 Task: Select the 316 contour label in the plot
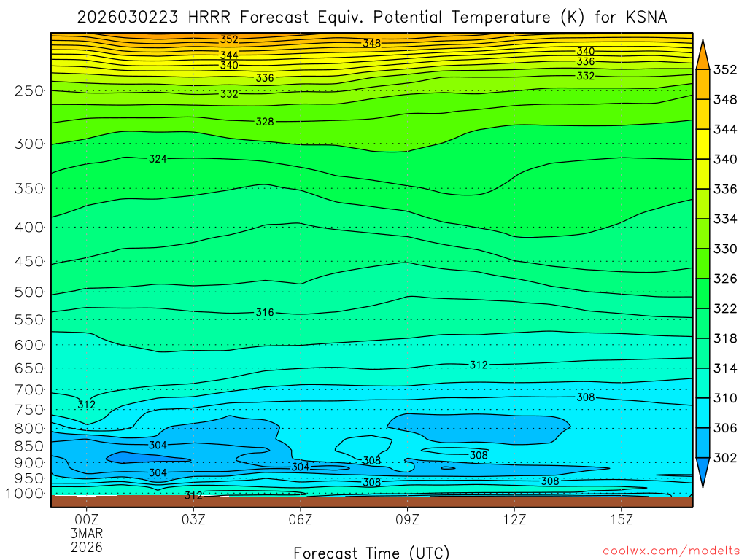(x=265, y=312)
